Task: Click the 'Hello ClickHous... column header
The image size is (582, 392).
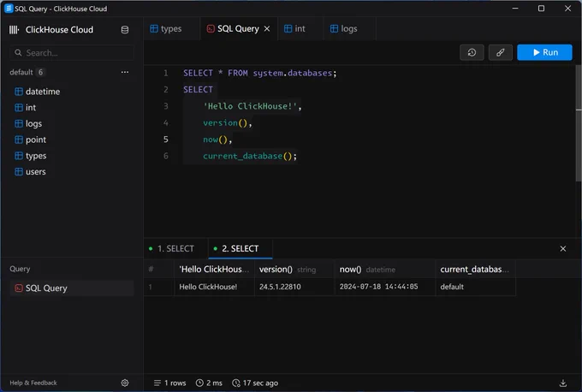Action: tap(214, 269)
